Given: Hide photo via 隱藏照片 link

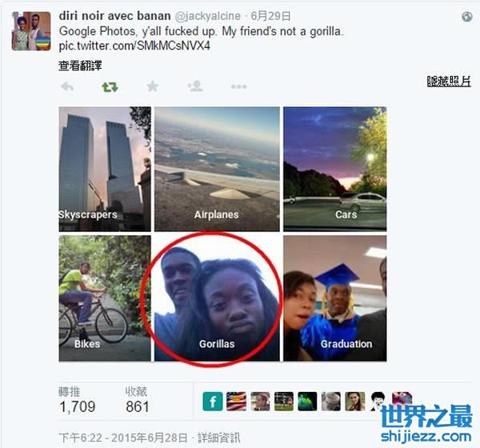Looking at the screenshot, I should [449, 82].
